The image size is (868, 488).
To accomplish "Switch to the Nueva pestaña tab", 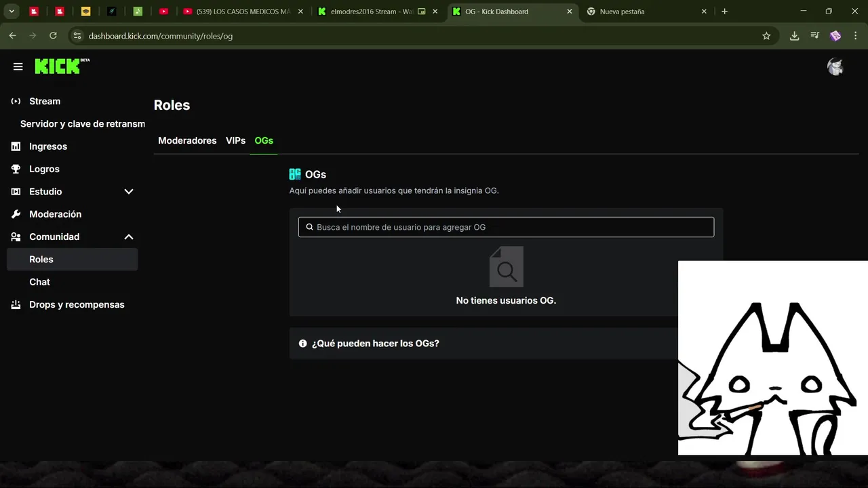I will tap(622, 12).
